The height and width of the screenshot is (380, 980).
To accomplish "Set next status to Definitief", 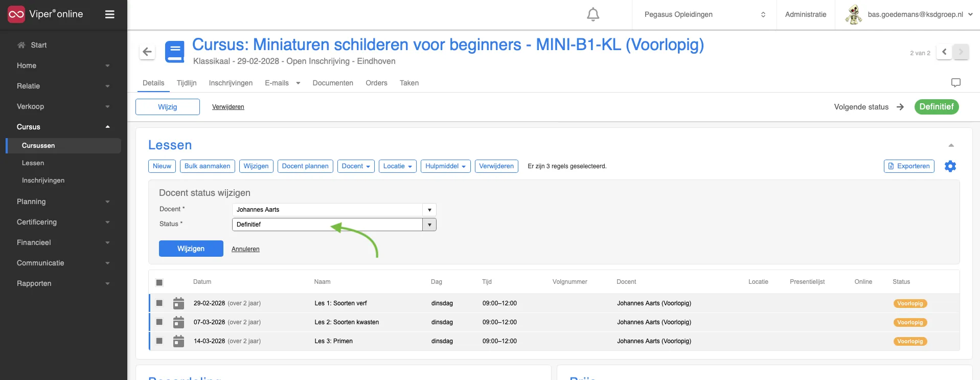I will click(x=937, y=107).
